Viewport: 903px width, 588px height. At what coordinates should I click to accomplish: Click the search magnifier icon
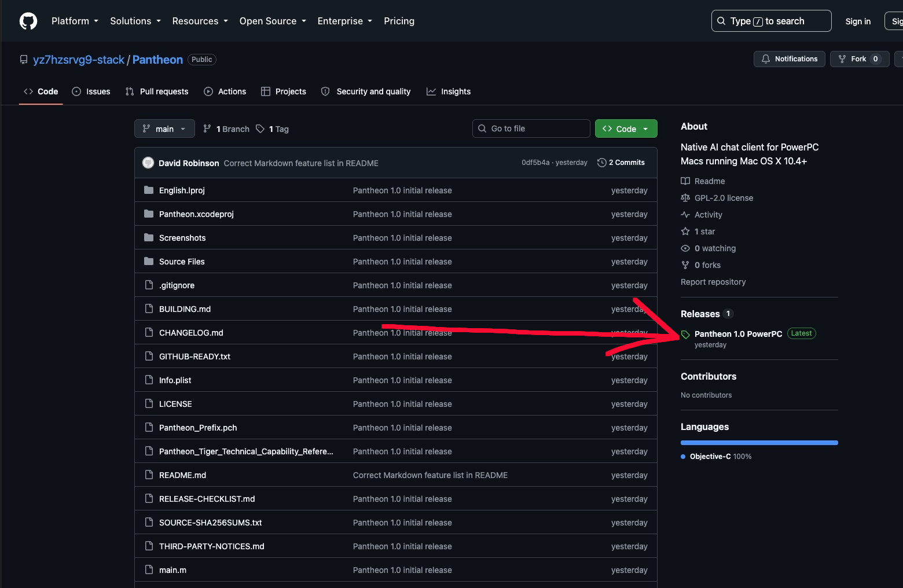coord(721,21)
